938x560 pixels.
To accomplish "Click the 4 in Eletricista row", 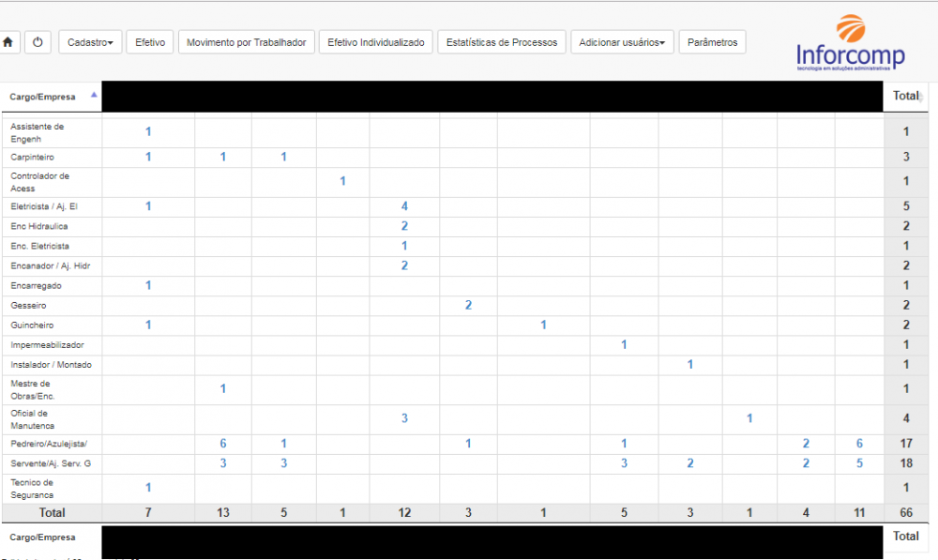I will tap(404, 206).
